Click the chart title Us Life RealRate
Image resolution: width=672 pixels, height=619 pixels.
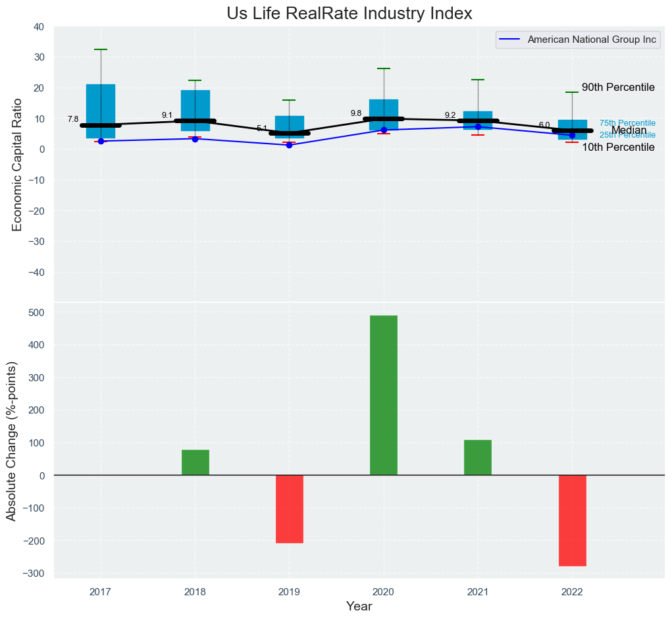[349, 14]
